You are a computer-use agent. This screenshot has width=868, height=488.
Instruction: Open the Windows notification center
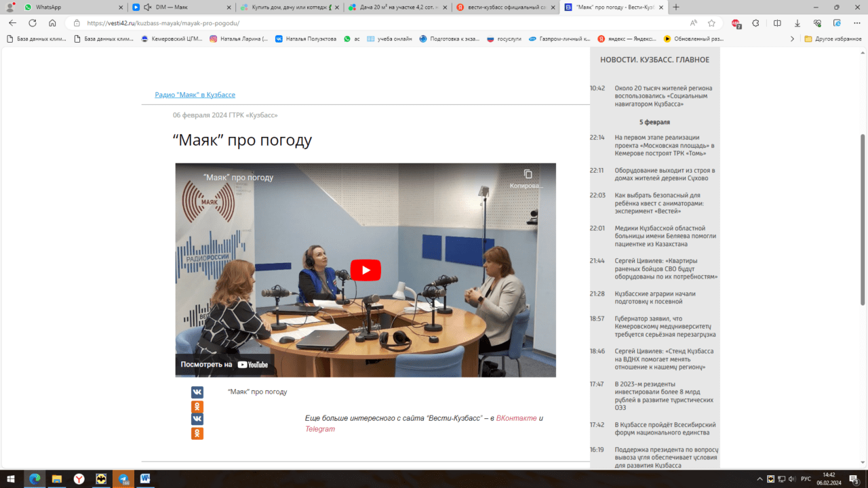tap(856, 479)
